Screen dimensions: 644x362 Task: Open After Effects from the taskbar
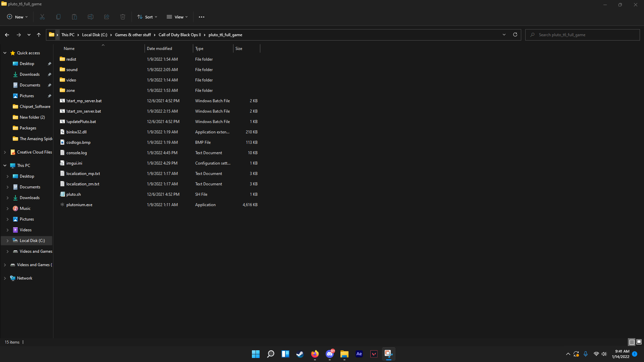pos(359,354)
